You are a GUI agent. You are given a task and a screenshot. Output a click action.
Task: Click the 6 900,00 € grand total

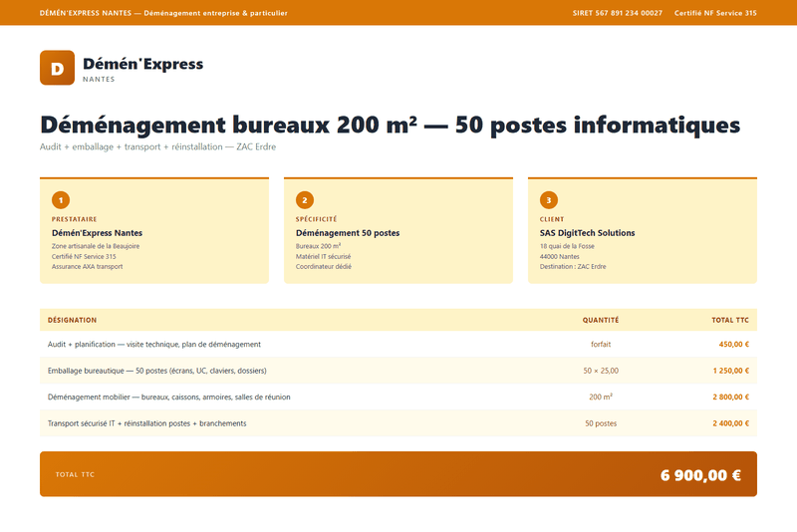point(700,475)
